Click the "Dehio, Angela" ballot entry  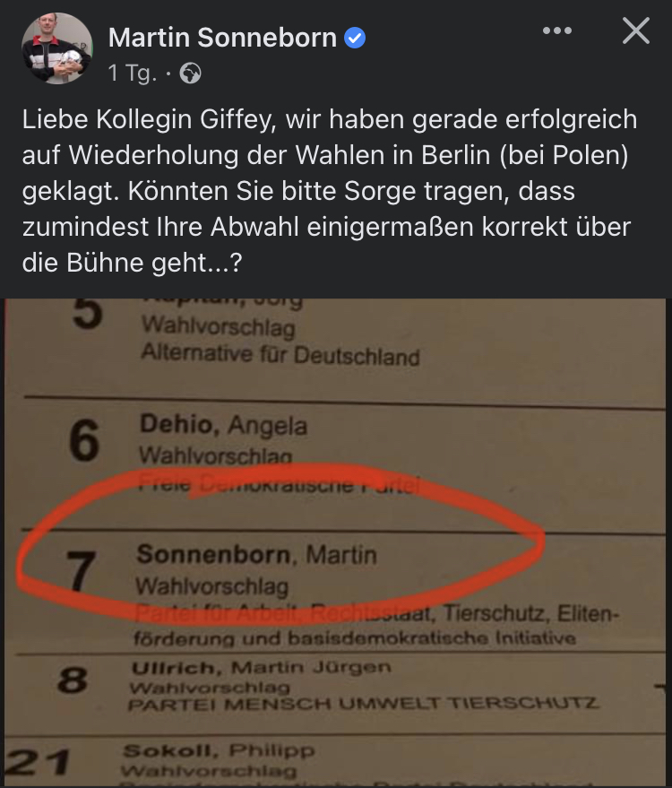[x=222, y=424]
